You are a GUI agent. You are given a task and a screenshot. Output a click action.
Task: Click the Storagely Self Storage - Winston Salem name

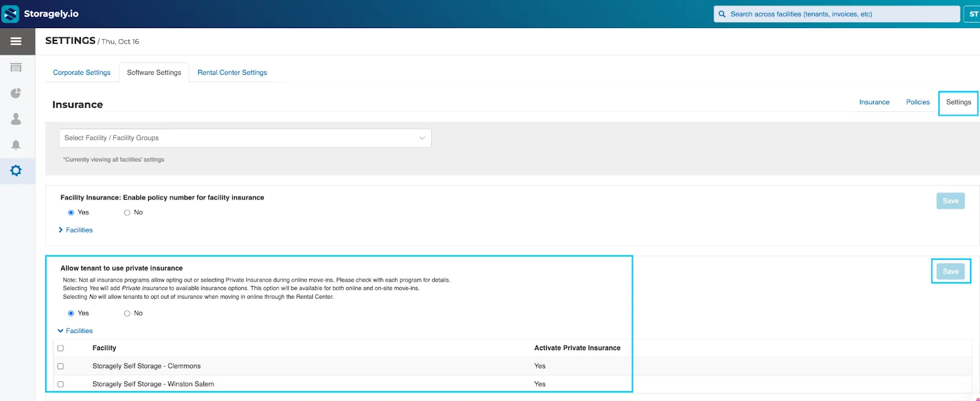(153, 384)
